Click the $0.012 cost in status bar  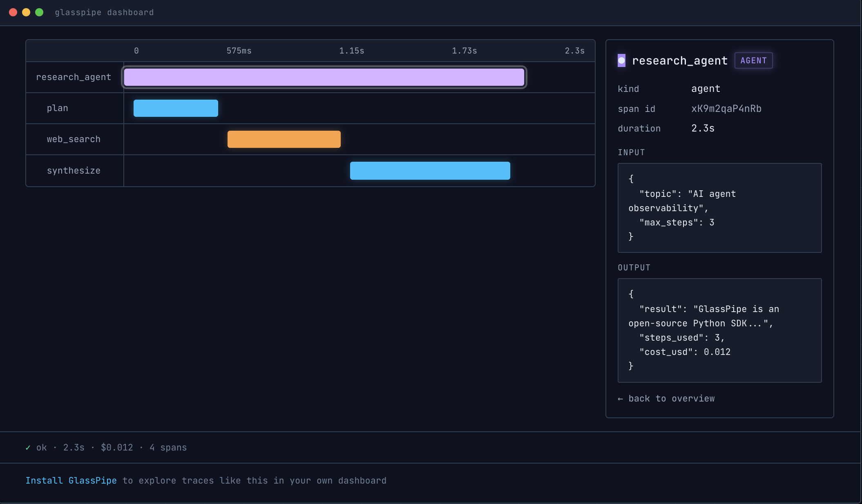pyautogui.click(x=117, y=448)
